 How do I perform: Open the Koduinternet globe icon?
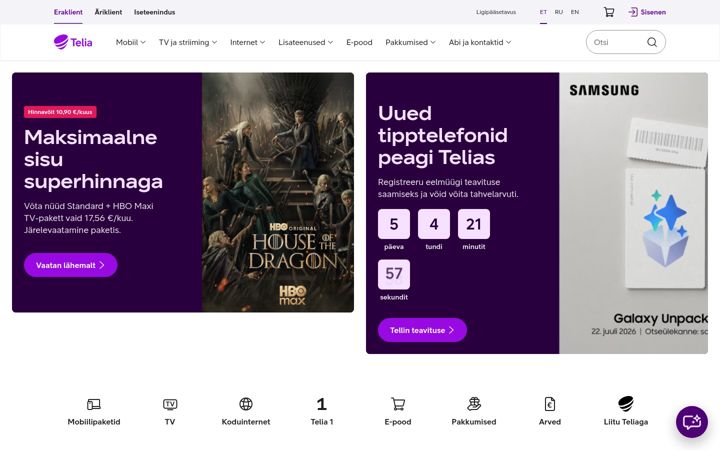click(246, 404)
